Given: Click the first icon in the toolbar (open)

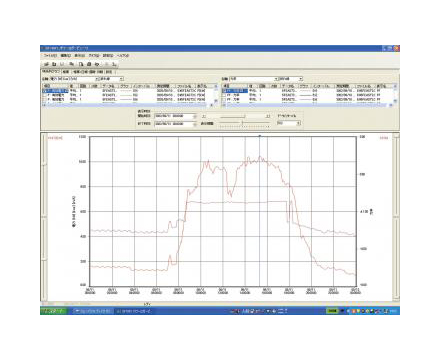Looking at the screenshot, I should pyautogui.click(x=47, y=64).
